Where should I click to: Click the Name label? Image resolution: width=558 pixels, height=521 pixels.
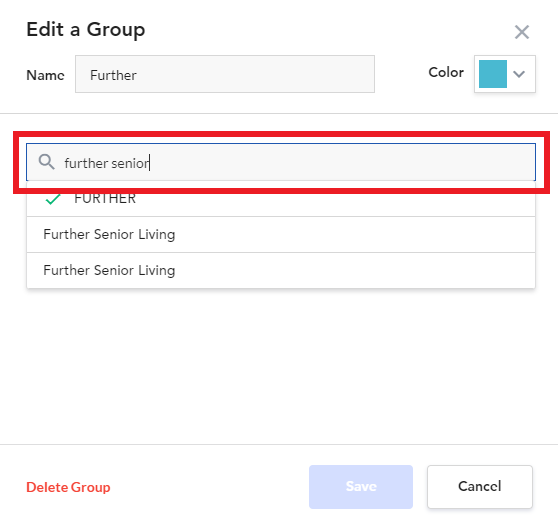45,75
